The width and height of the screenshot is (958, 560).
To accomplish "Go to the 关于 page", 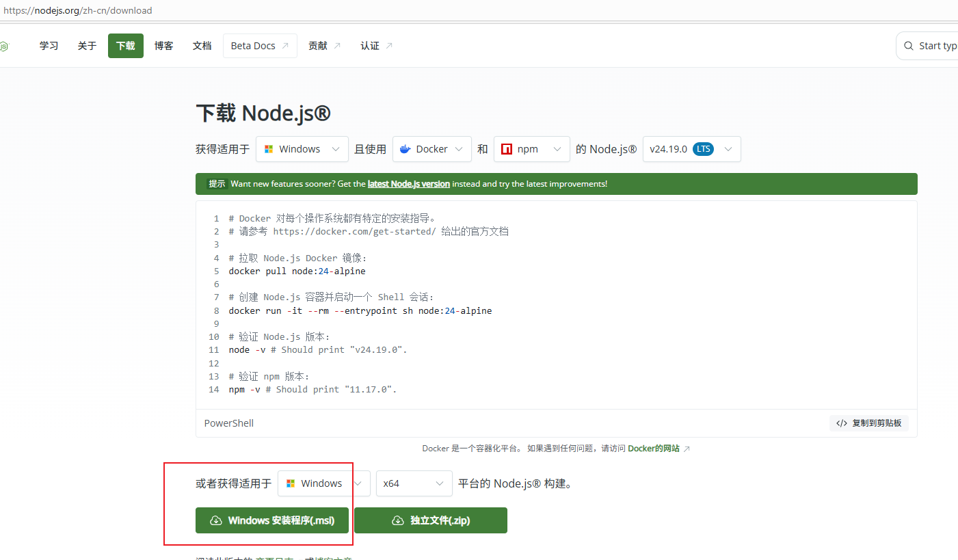I will pyautogui.click(x=87, y=46).
